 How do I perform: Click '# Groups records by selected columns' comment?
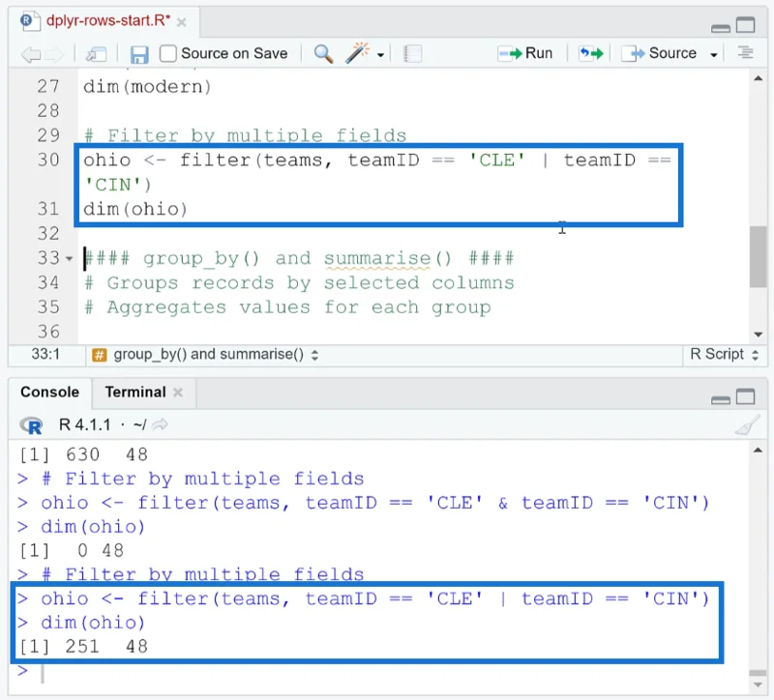(x=299, y=283)
